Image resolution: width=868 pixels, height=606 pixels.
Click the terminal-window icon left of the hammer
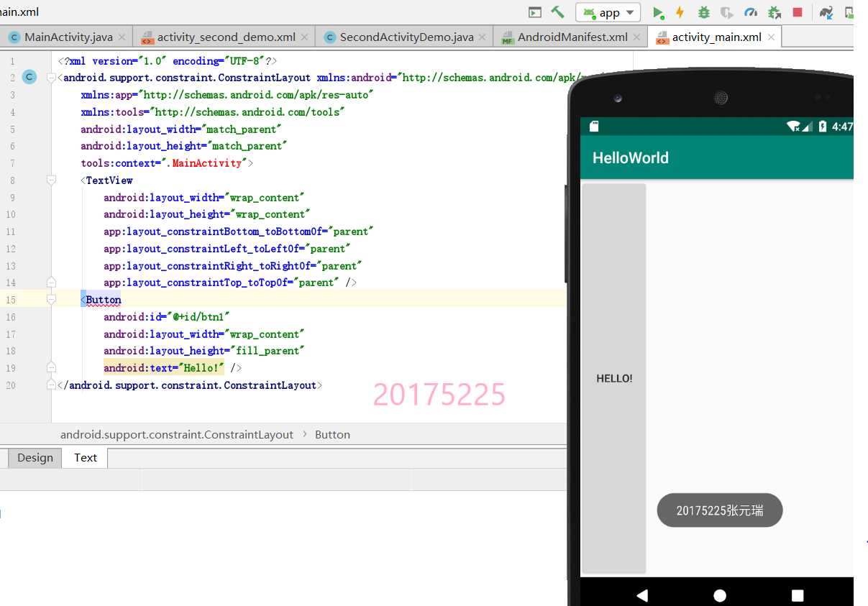(534, 12)
